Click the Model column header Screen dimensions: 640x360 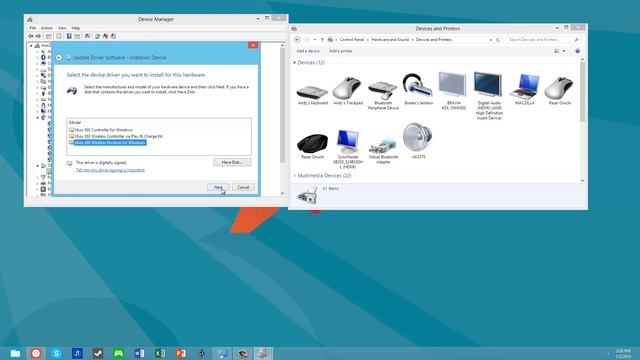pos(75,122)
